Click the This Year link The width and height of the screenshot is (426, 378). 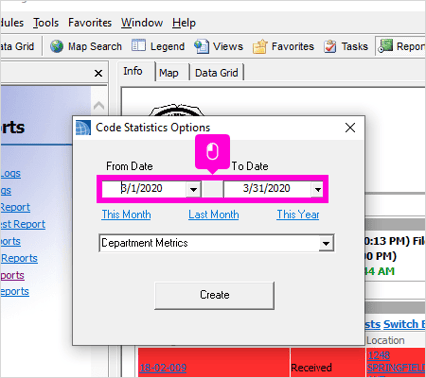click(x=298, y=214)
